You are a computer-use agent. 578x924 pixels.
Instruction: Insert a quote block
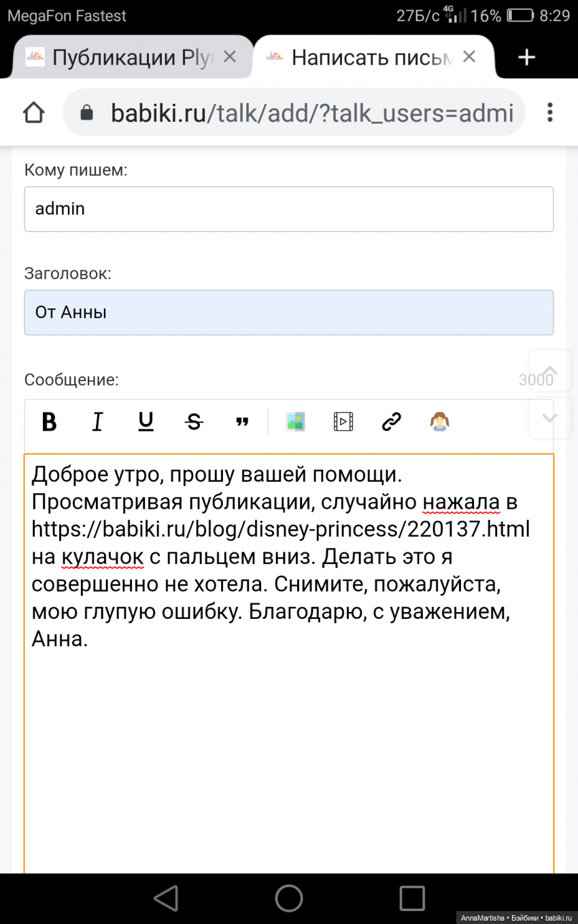coord(242,422)
